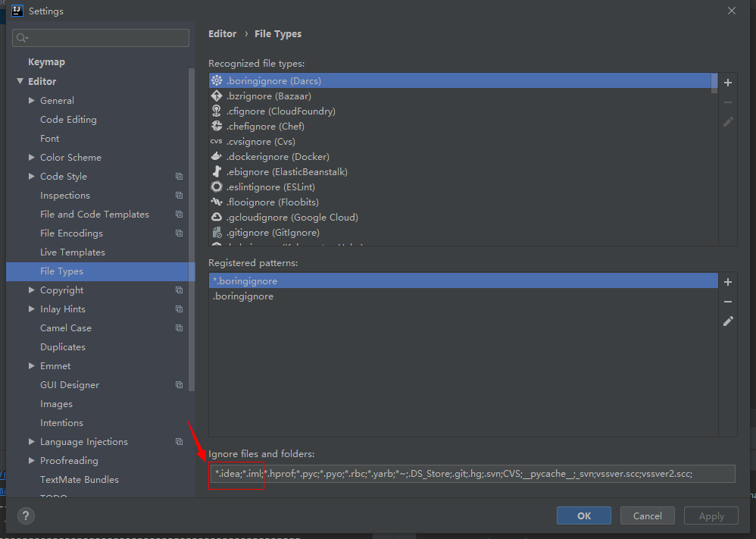The height and width of the screenshot is (539, 756).
Task: Select the *.boringignore registered pattern
Action: (464, 280)
